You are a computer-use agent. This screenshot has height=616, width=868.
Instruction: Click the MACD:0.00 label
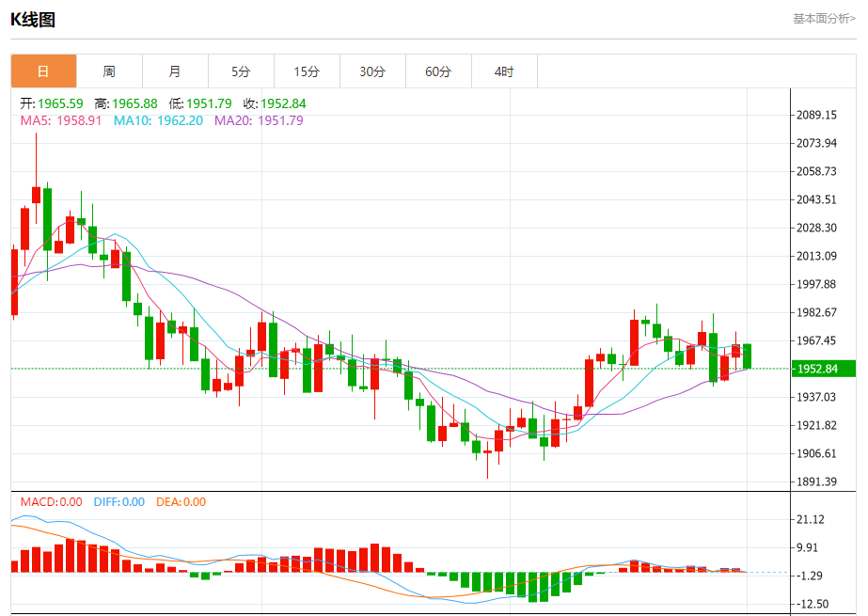51,502
